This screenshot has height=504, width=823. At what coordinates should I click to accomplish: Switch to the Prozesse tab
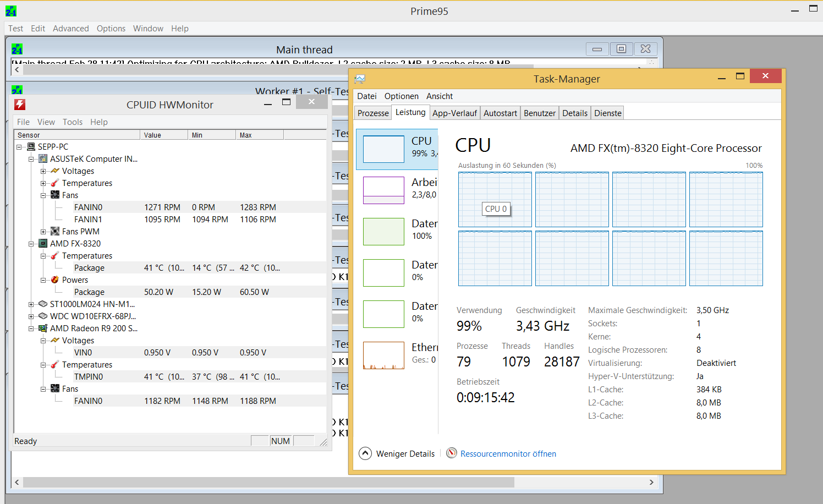[x=373, y=113]
